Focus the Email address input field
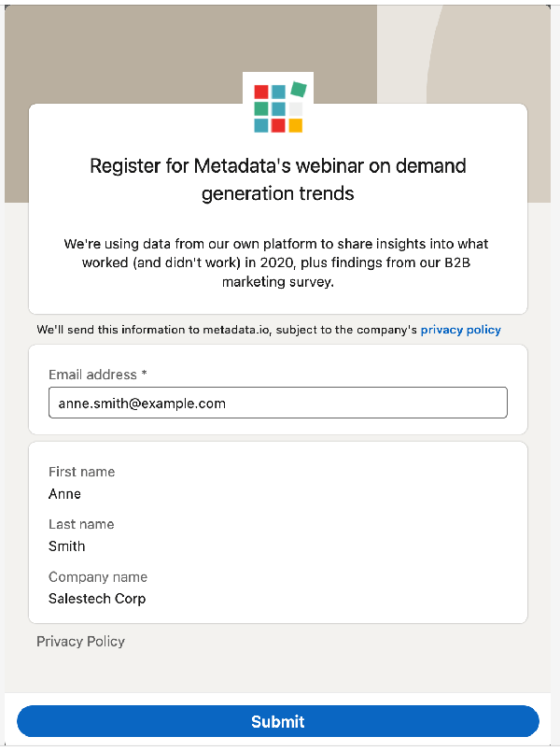This screenshot has width=560, height=751. click(277, 404)
